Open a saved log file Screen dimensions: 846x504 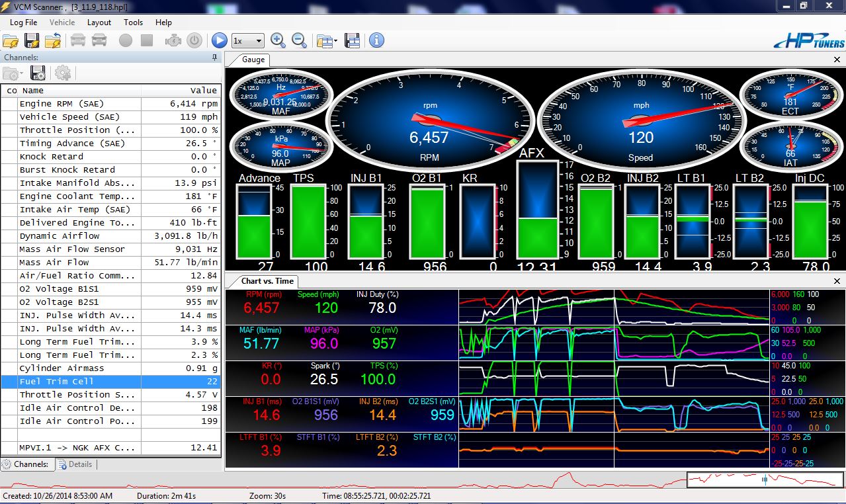tap(12, 40)
